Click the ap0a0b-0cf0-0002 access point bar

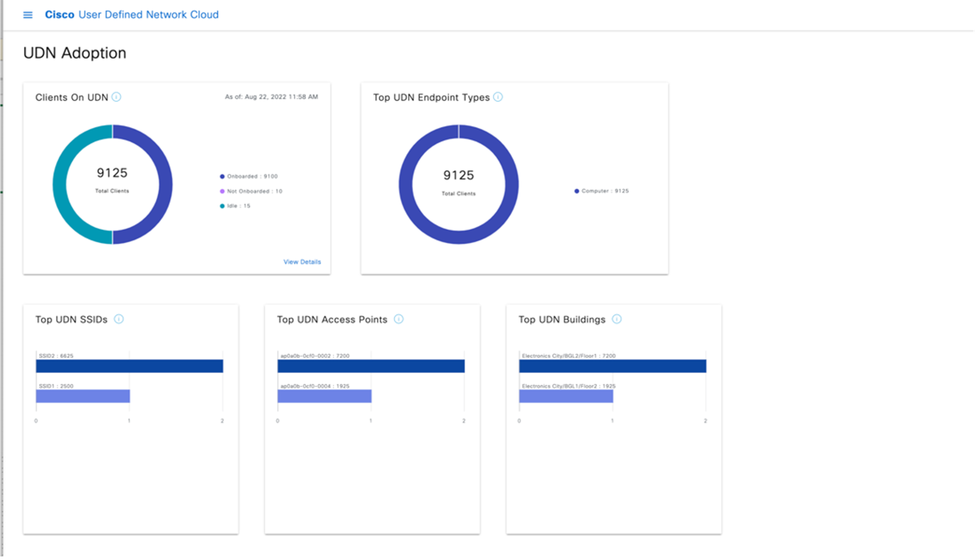pyautogui.click(x=371, y=366)
